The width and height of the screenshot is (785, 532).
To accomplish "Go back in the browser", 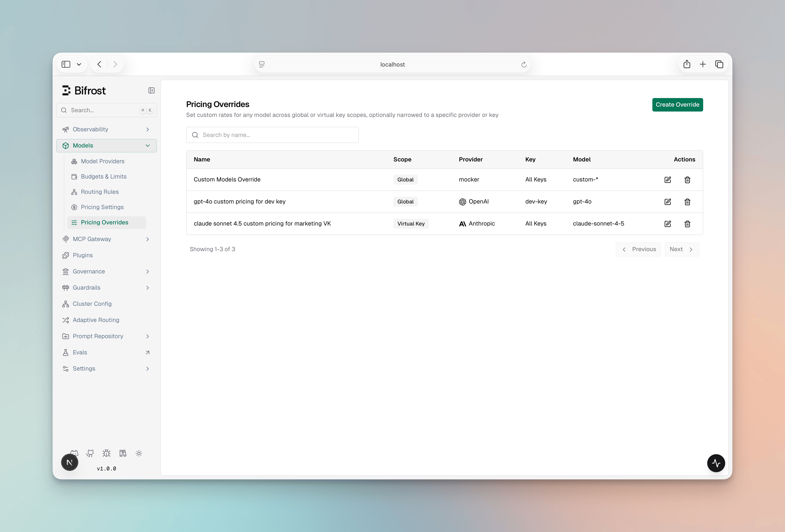I will pyautogui.click(x=99, y=64).
